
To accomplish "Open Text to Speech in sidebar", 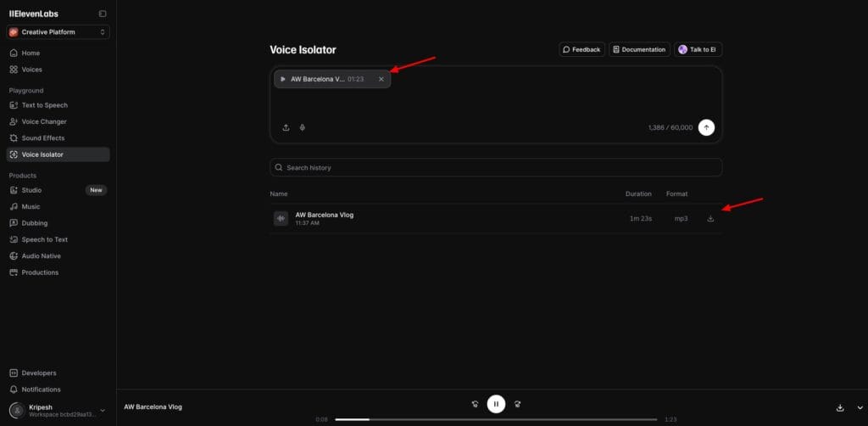I will [44, 105].
